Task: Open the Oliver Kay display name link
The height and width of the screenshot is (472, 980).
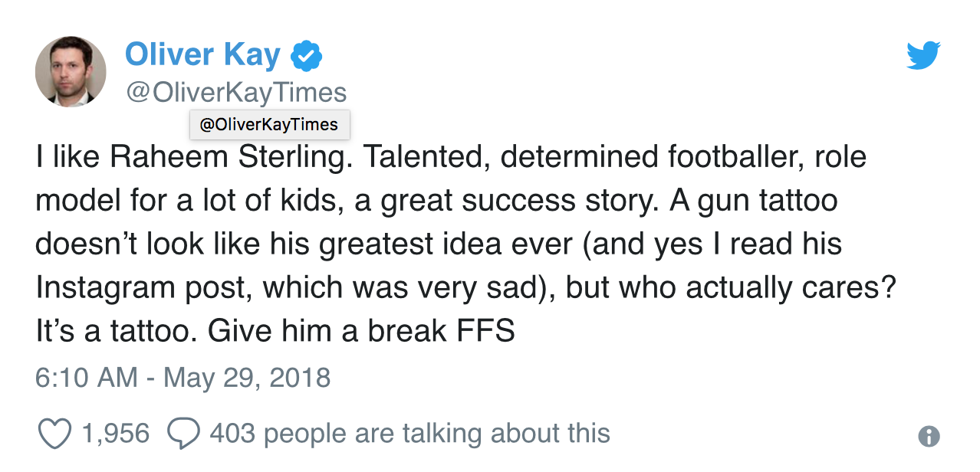Action: point(202,54)
